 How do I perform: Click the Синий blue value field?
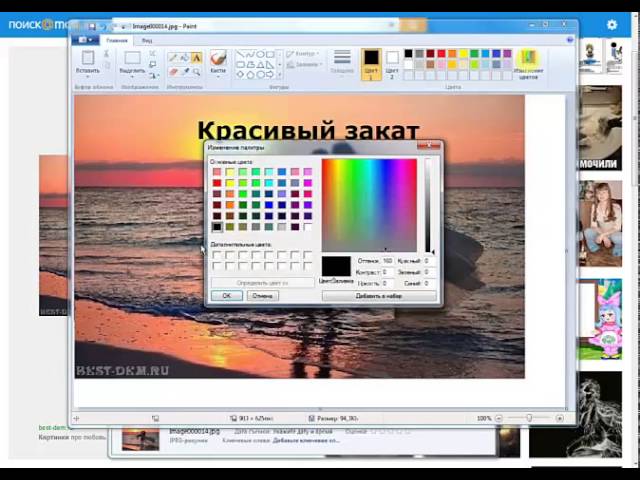[429, 283]
